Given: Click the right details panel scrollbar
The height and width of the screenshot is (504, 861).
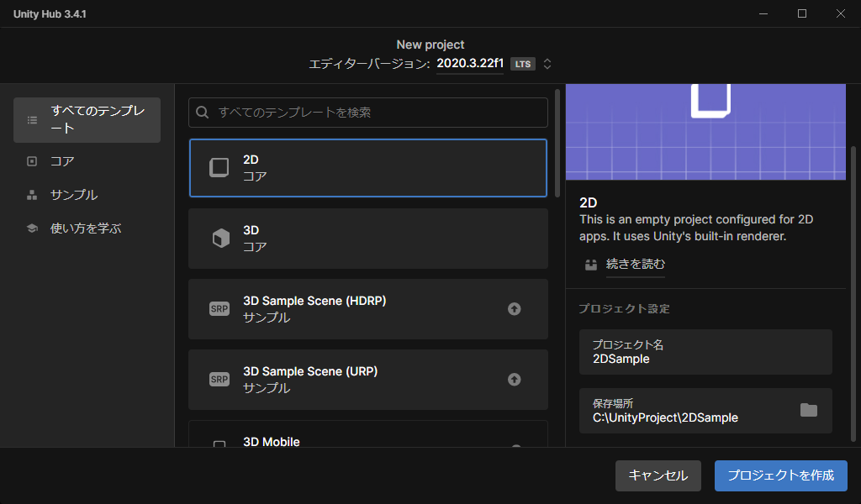Looking at the screenshot, I should coord(853,293).
